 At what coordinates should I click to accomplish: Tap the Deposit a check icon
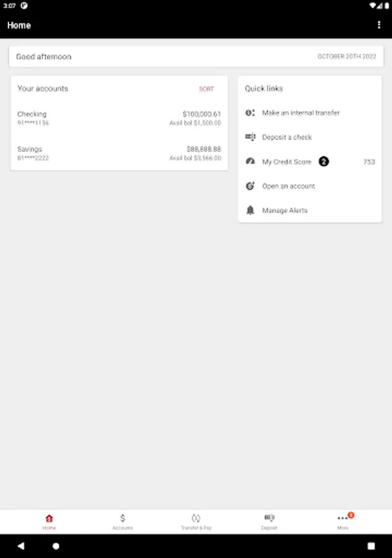pos(250,137)
